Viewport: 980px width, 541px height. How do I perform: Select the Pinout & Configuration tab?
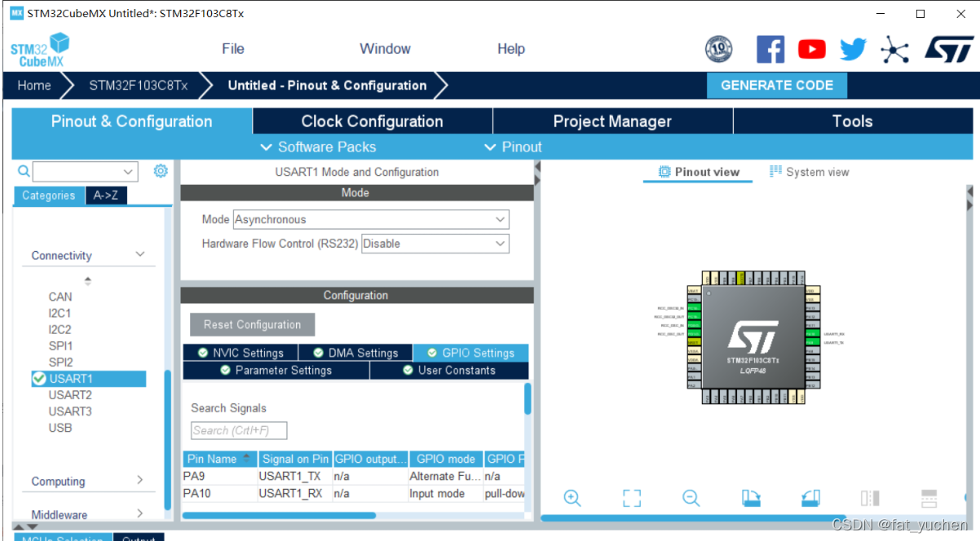click(x=132, y=121)
